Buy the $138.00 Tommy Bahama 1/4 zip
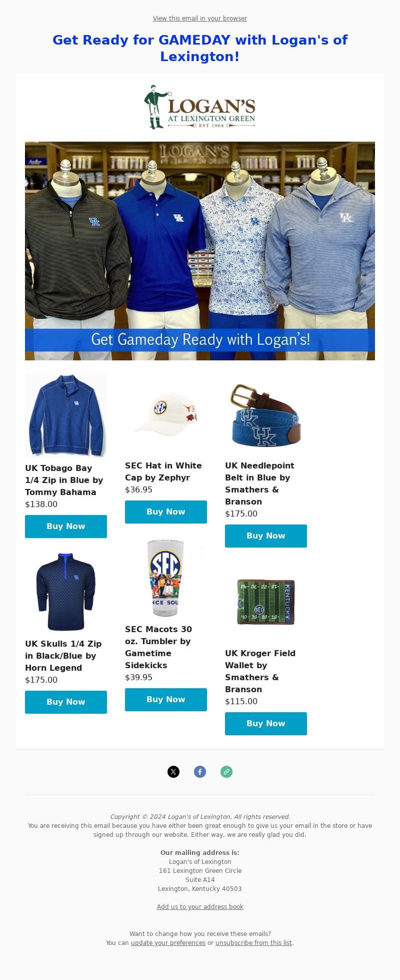This screenshot has width=400, height=980. [66, 527]
